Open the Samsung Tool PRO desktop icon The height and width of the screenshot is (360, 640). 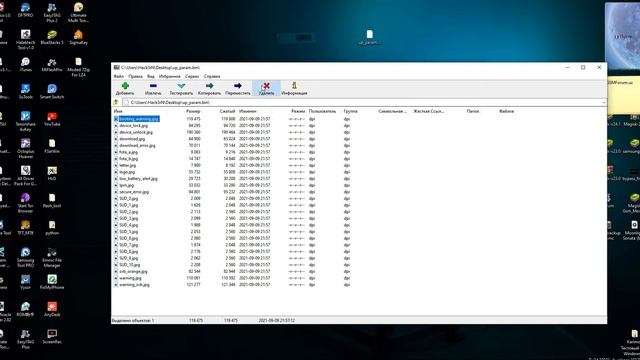tap(25, 257)
